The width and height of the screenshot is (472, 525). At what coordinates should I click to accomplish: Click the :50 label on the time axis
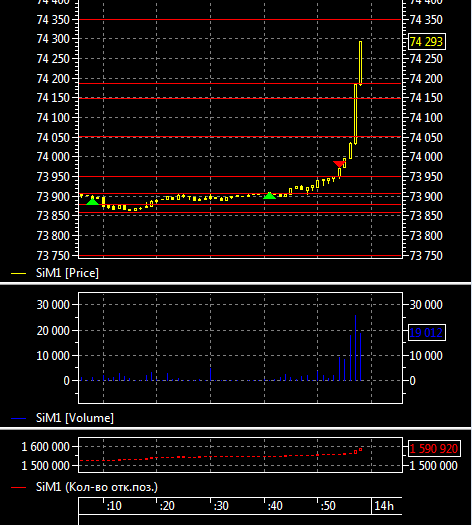(328, 506)
